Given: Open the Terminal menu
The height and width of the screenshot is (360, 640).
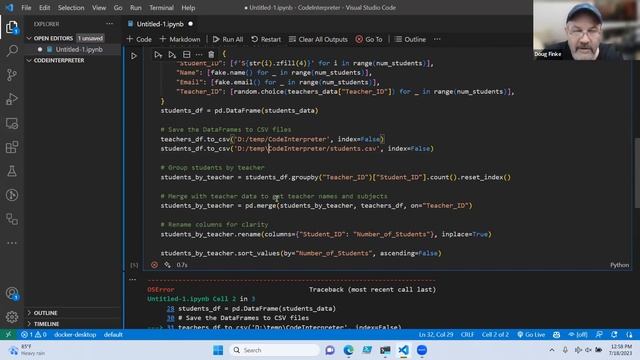Looking at the screenshot, I should [x=161, y=8].
